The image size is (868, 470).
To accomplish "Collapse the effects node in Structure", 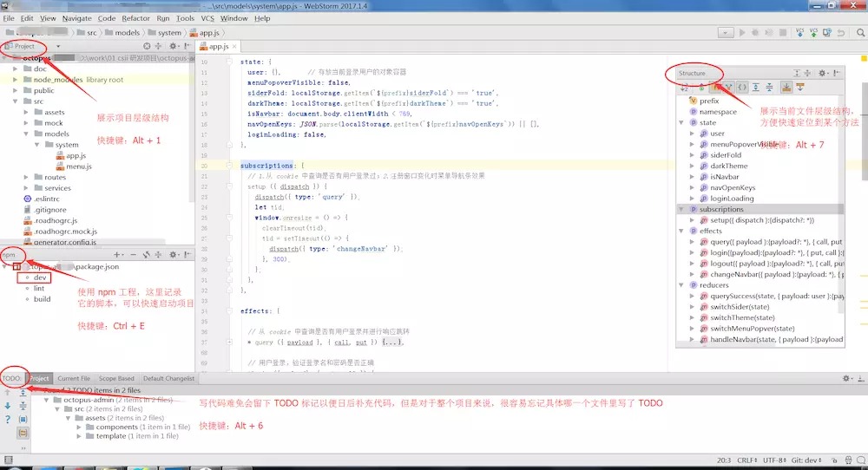I will (x=681, y=232).
